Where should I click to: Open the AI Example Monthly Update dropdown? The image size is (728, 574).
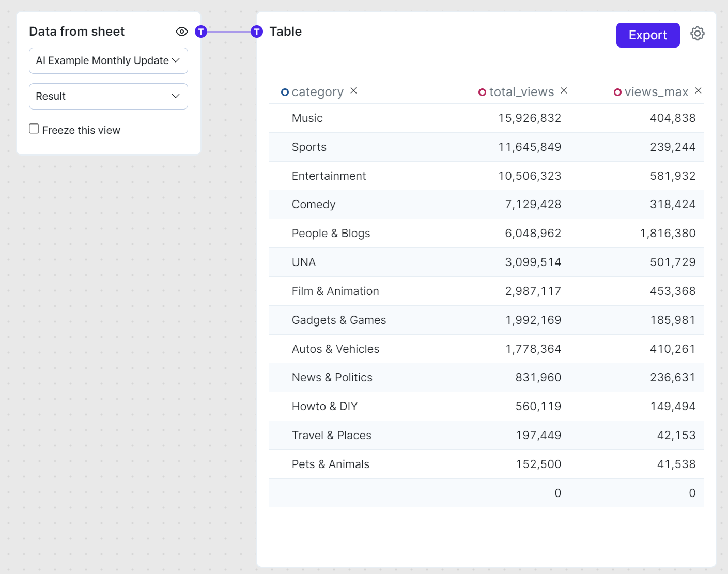point(108,61)
